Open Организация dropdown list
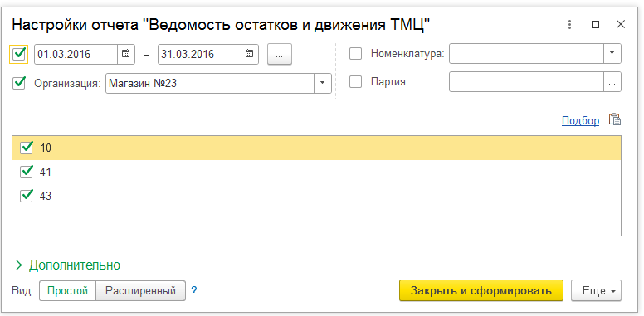Image resolution: width=644 pixels, height=316 pixels. pos(323,83)
